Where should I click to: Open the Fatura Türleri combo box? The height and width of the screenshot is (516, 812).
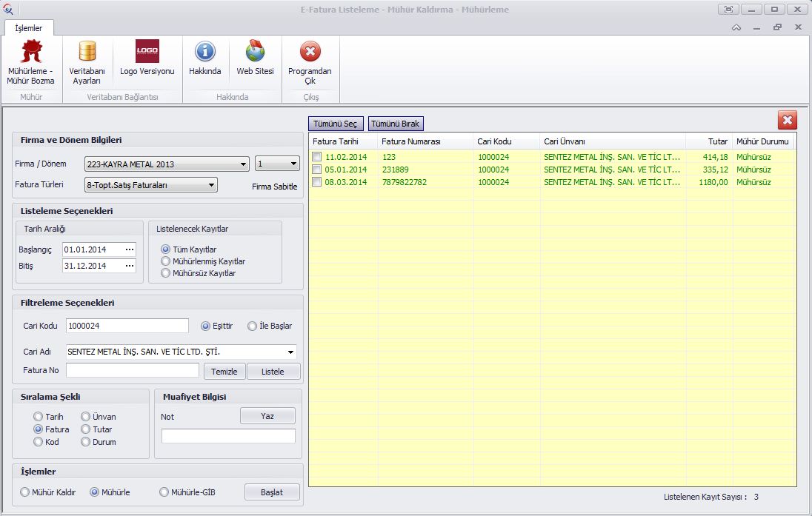pos(211,185)
